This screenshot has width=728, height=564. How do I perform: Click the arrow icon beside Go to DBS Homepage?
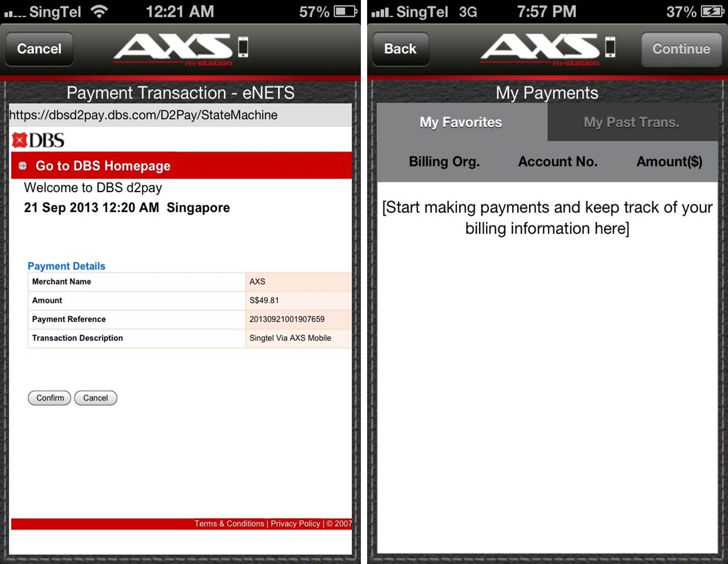coord(23,166)
